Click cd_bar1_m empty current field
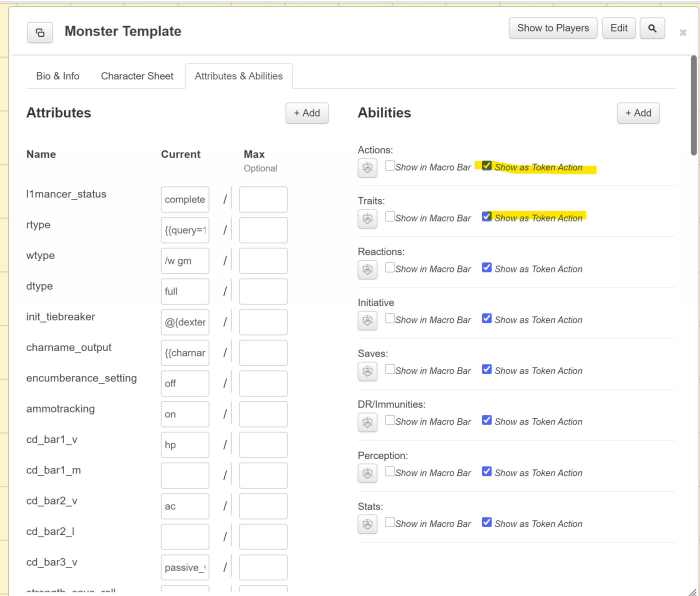The image size is (700, 596). tap(185, 476)
